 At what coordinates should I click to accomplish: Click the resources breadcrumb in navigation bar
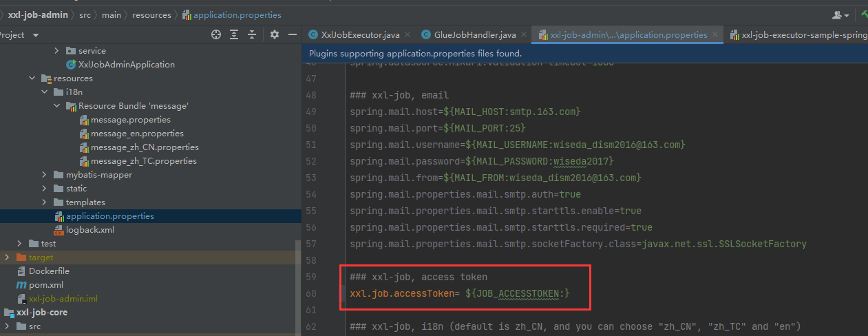coord(151,15)
